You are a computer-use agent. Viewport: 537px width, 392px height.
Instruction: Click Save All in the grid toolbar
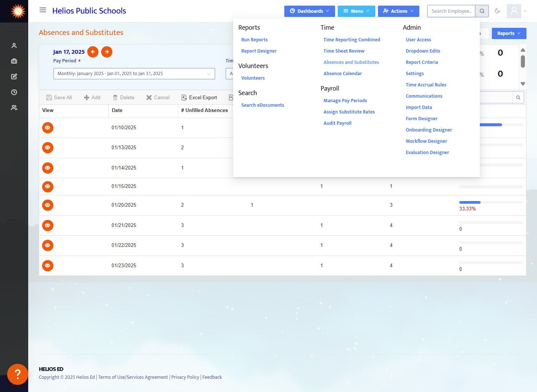click(x=59, y=98)
